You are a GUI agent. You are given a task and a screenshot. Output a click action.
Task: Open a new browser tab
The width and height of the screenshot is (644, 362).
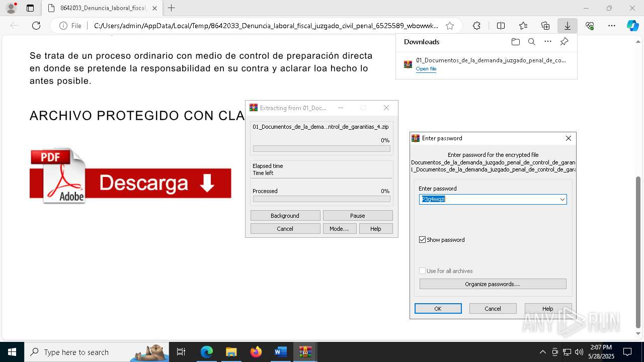pos(172,8)
